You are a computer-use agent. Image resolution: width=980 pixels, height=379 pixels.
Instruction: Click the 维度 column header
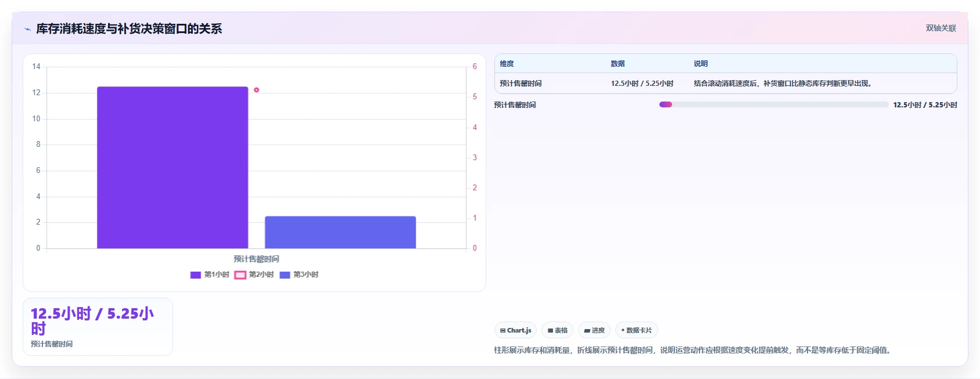point(507,64)
